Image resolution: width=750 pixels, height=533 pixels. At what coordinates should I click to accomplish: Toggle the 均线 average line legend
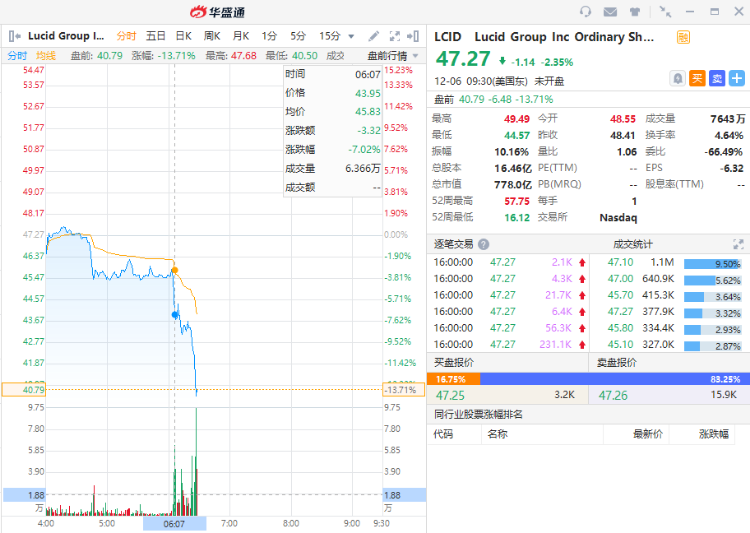pos(46,56)
